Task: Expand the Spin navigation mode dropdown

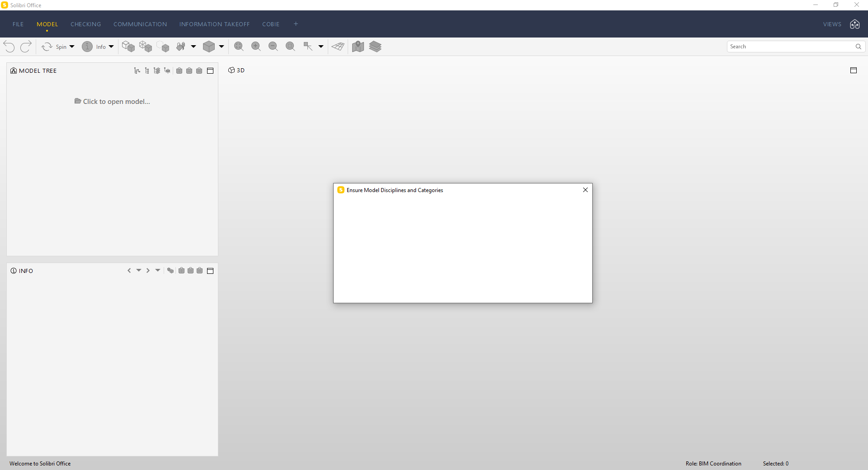Action: pos(72,47)
